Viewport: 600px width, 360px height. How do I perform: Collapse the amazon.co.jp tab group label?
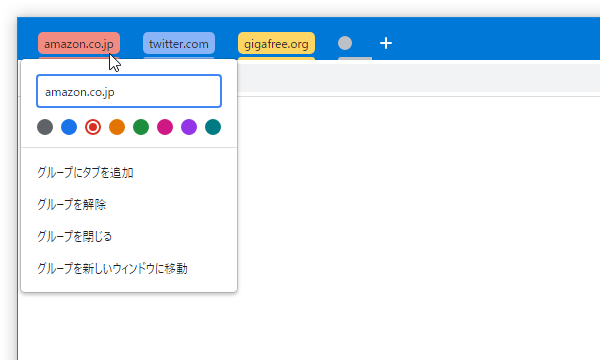pyautogui.click(x=79, y=43)
